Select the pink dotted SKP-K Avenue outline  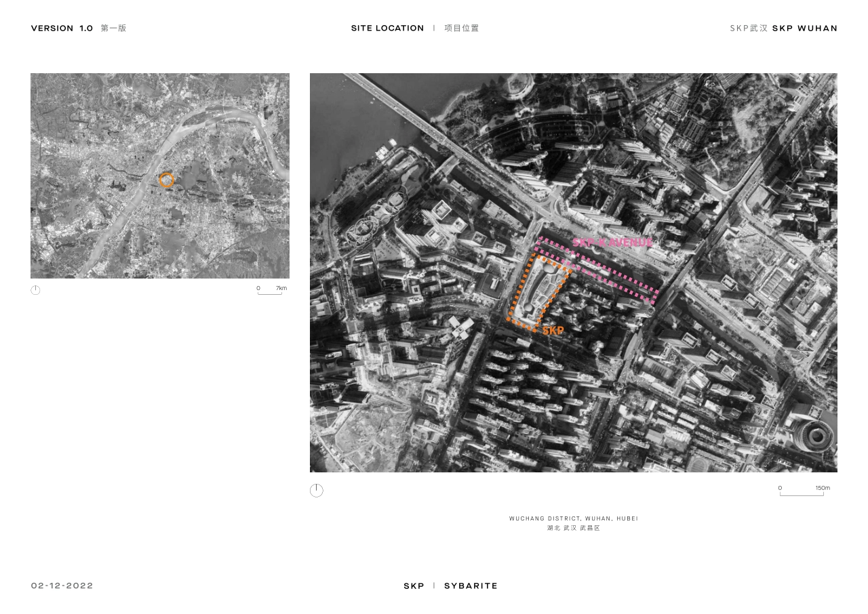click(x=598, y=270)
